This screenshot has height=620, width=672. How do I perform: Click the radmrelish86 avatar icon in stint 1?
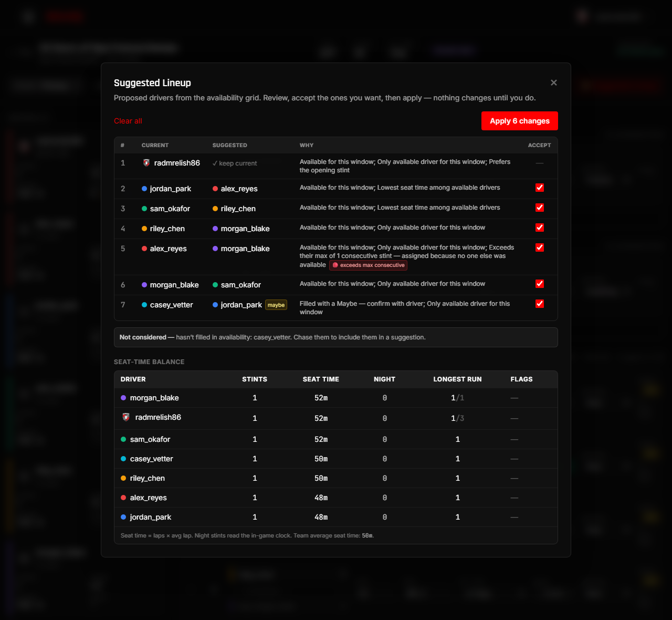146,163
